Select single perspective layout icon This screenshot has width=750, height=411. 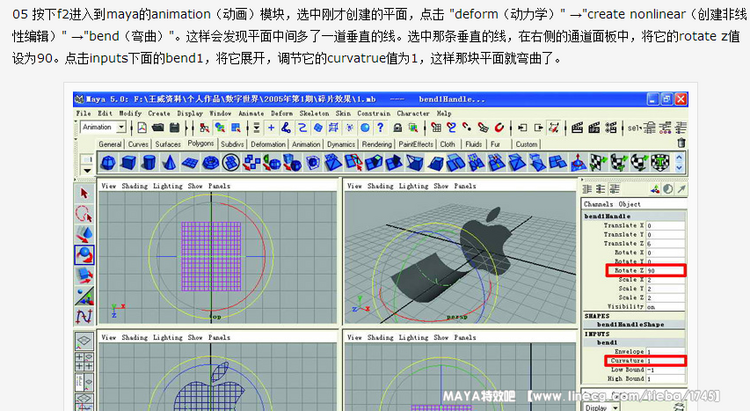click(x=84, y=341)
